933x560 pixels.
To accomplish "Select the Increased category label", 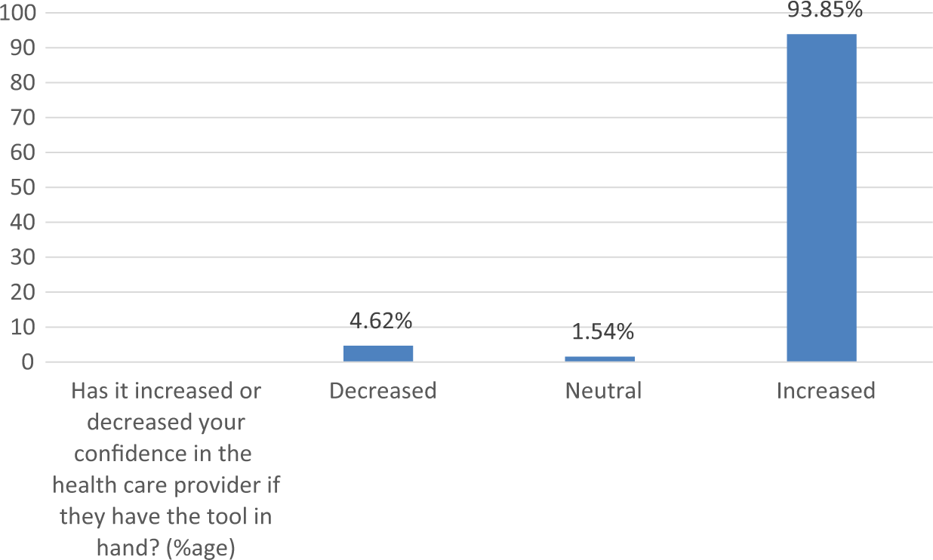I will click(826, 391).
